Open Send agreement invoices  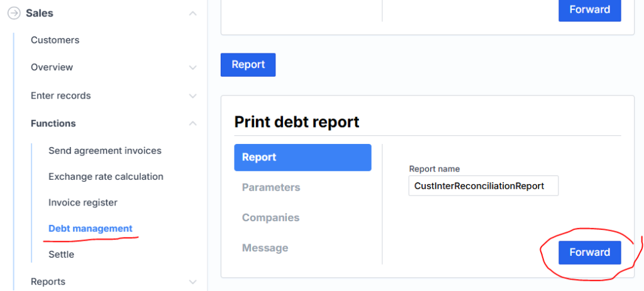[x=104, y=151]
